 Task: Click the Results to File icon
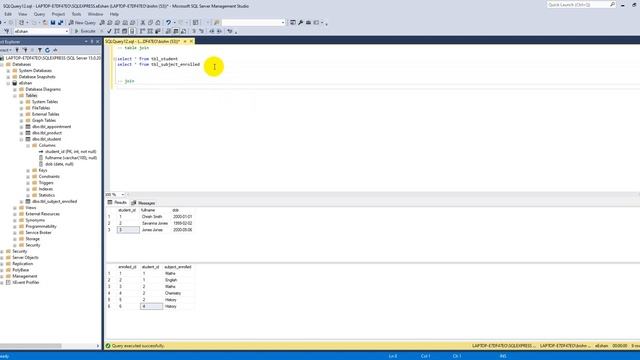183,31
